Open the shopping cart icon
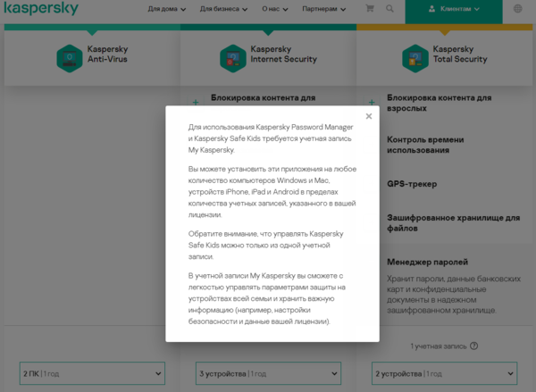536x392 pixels. [370, 8]
